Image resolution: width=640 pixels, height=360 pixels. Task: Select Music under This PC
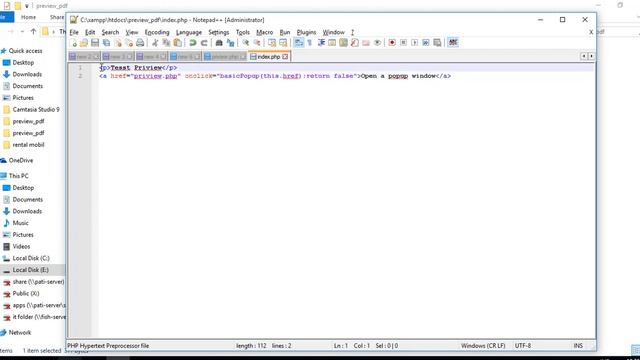click(x=20, y=223)
